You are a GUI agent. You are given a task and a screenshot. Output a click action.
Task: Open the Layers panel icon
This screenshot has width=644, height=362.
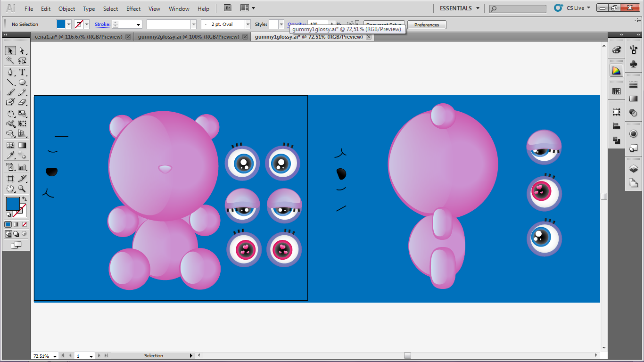tap(633, 168)
